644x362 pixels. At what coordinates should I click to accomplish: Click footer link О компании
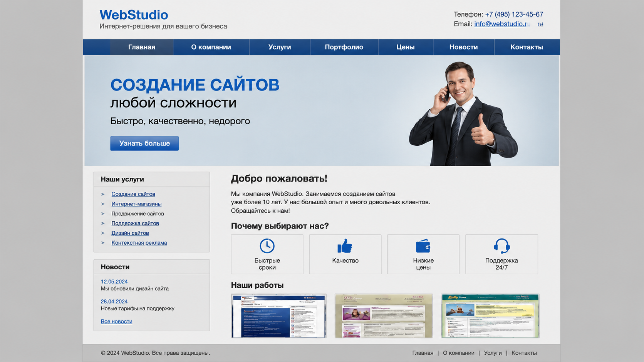pos(458,353)
